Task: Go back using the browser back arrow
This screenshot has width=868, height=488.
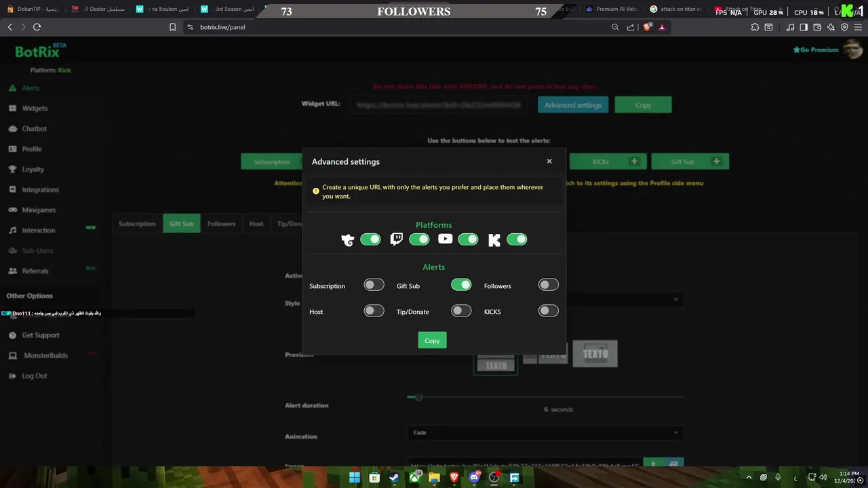Action: (9, 27)
